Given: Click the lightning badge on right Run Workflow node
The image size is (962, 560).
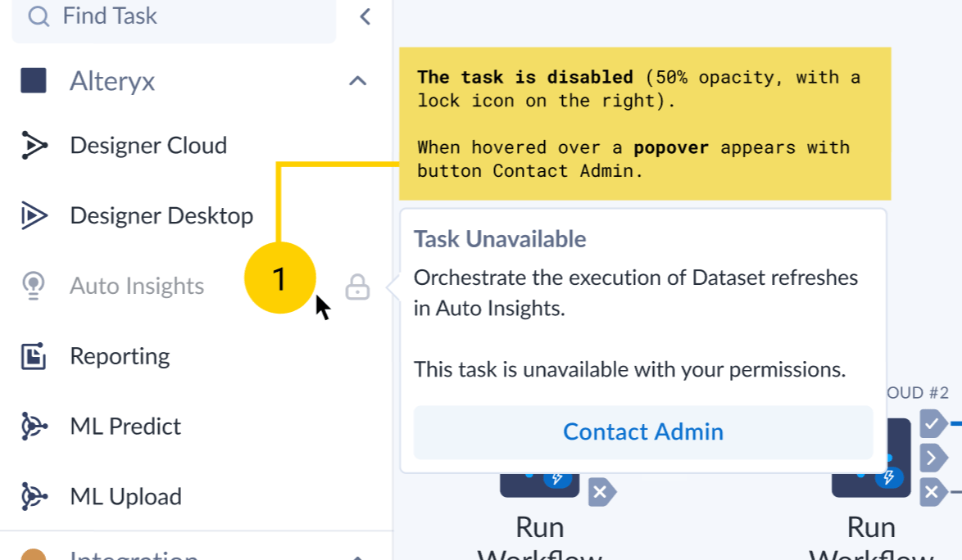Looking at the screenshot, I should coord(888,477).
